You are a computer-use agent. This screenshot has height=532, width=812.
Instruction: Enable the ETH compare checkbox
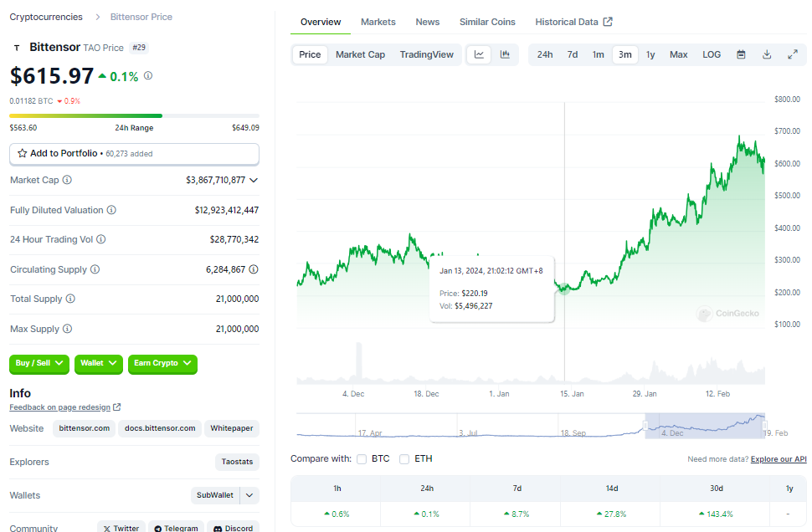[404, 459]
